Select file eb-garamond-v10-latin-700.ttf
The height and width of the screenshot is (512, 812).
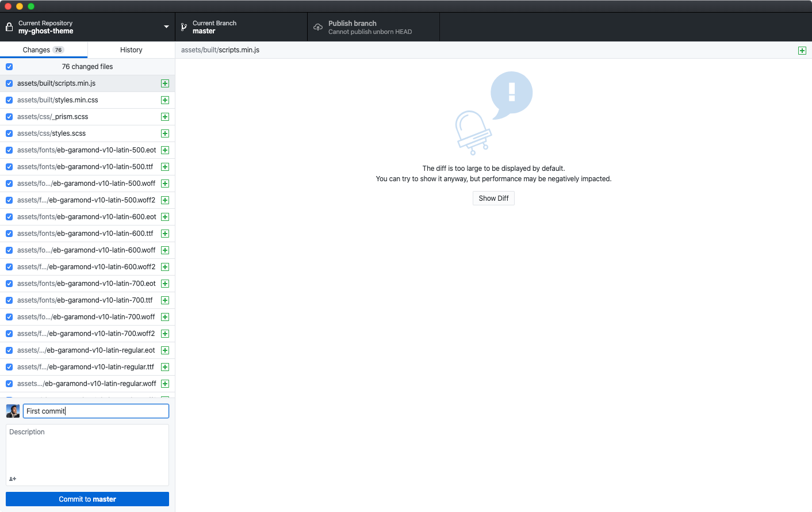87,300
